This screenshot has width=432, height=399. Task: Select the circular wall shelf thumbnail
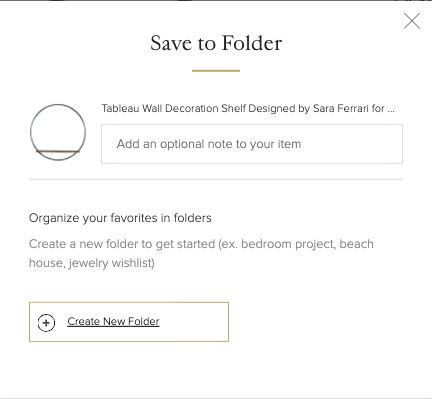(58, 132)
